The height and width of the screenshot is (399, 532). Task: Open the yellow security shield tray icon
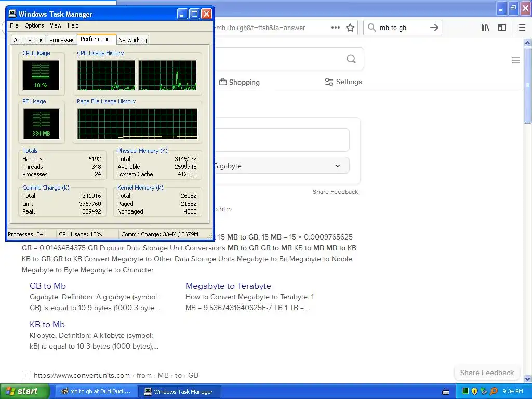[x=475, y=391]
